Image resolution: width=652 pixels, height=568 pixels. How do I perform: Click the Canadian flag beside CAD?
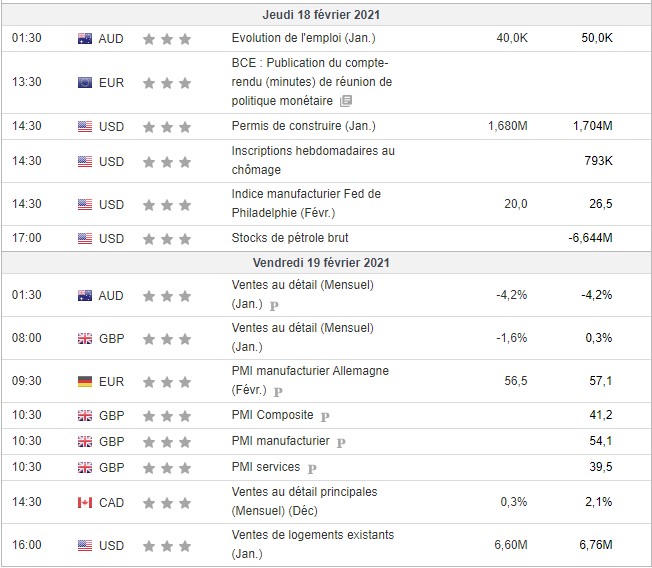[85, 502]
